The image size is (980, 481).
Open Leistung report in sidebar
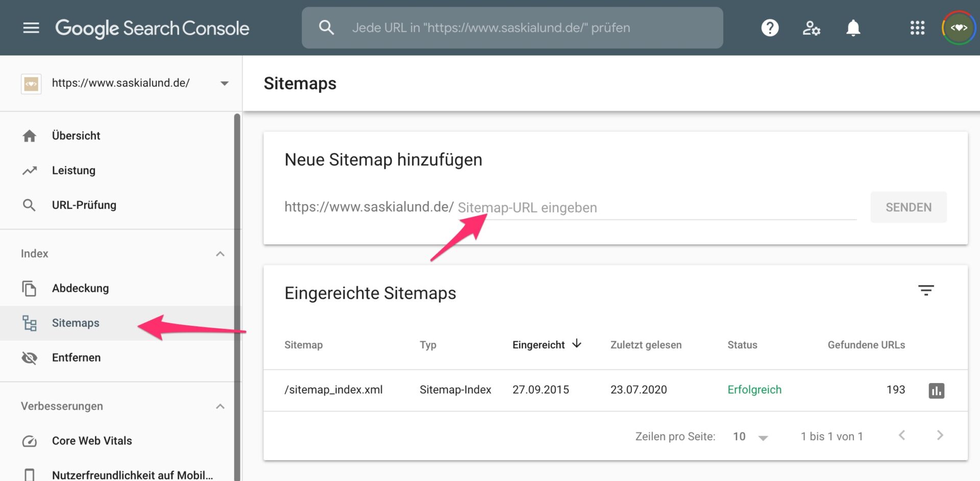(x=73, y=170)
